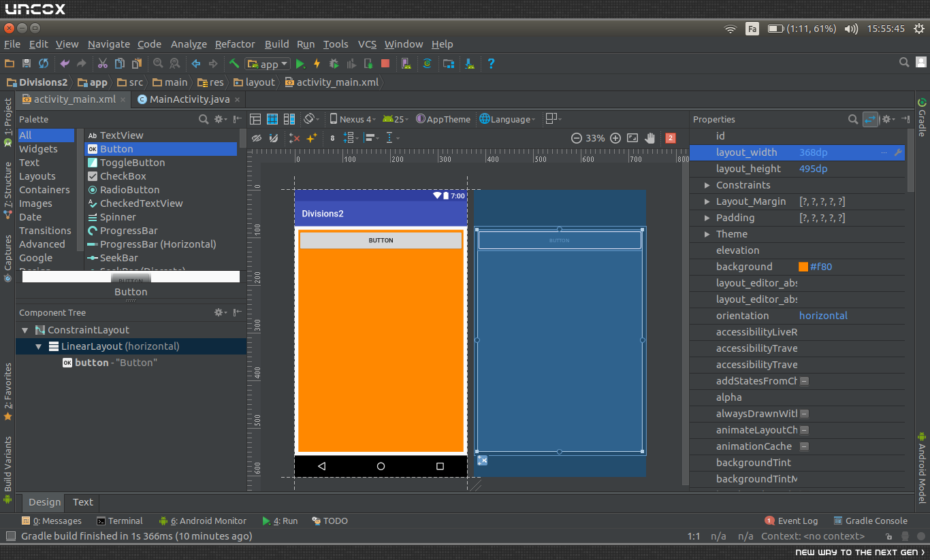The width and height of the screenshot is (930, 560).
Task: Expand the Layout_Margin property group
Action: point(708,201)
